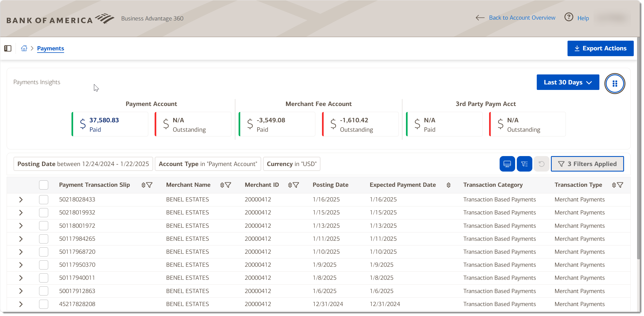
Task: Click dollar icon on -1,610.42 Outstanding card
Action: tap(333, 124)
